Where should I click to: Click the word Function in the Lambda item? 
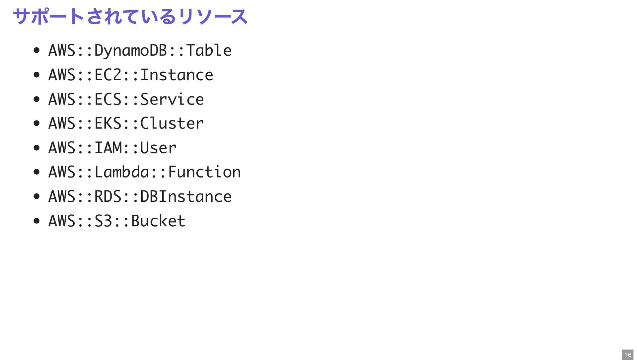204,172
